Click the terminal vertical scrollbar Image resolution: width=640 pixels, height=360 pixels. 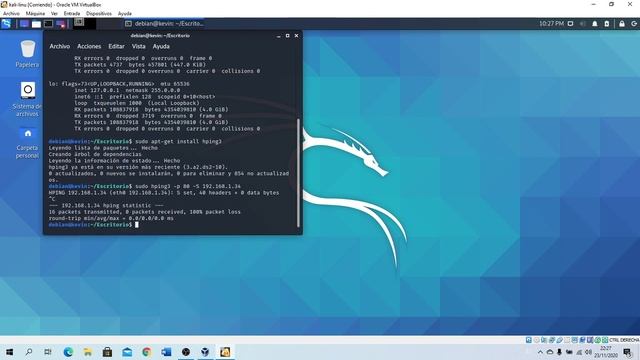pos(299,173)
